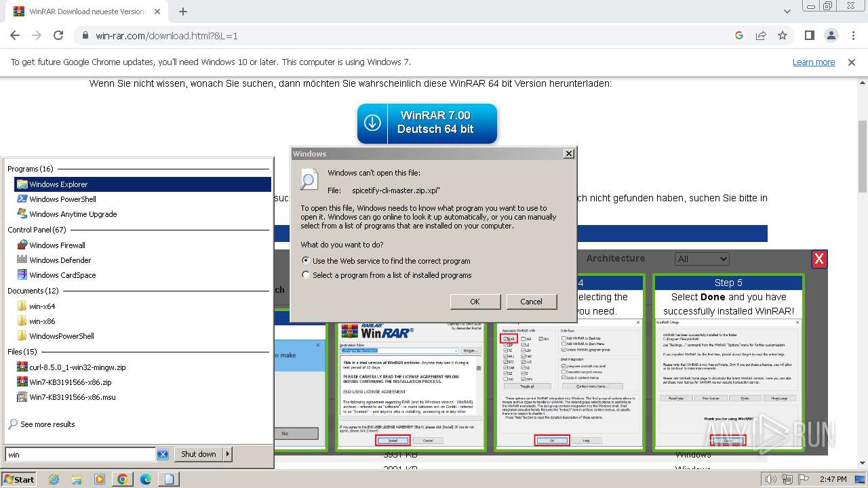Click the Programs (16) results header
Viewport: 868px width, 488px height.
[31, 169]
